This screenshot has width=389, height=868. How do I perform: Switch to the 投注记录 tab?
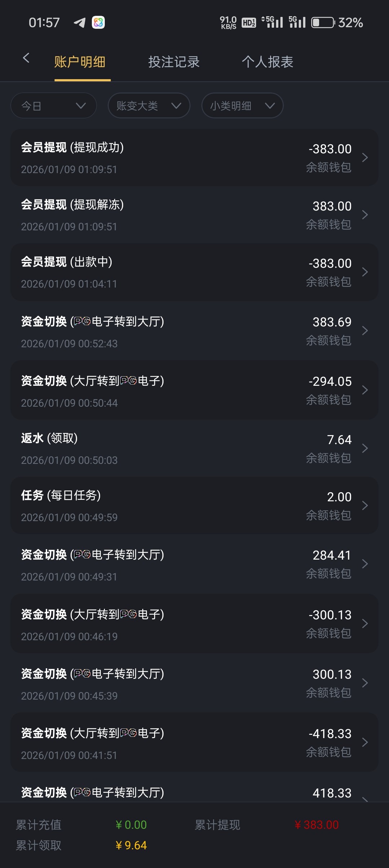click(174, 62)
